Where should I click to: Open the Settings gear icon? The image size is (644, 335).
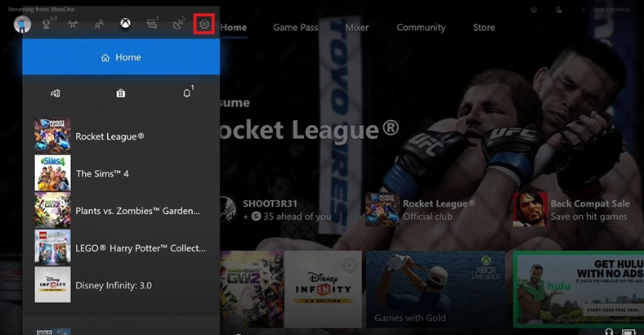pos(204,25)
